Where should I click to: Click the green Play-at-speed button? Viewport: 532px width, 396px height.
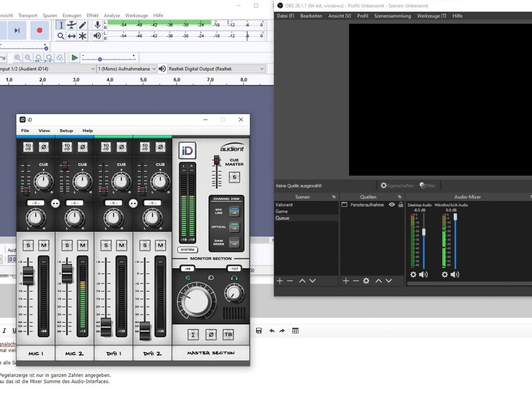pyautogui.click(x=74, y=58)
